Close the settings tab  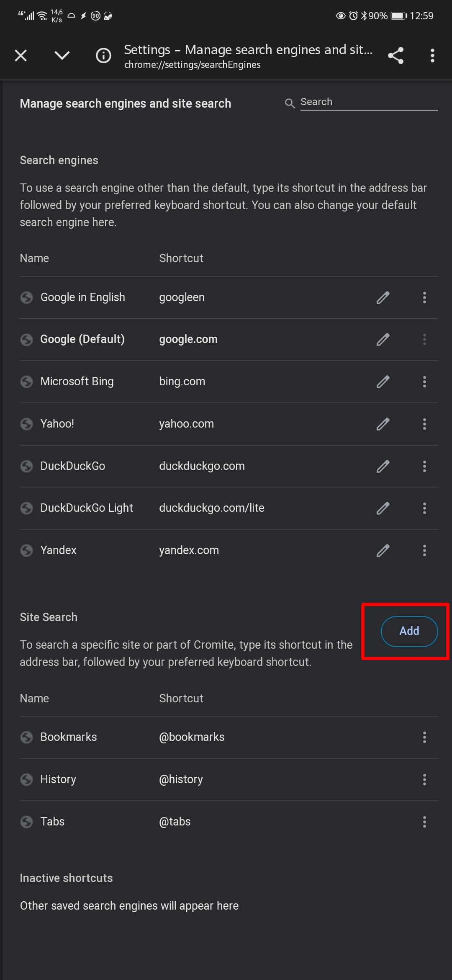click(x=21, y=55)
